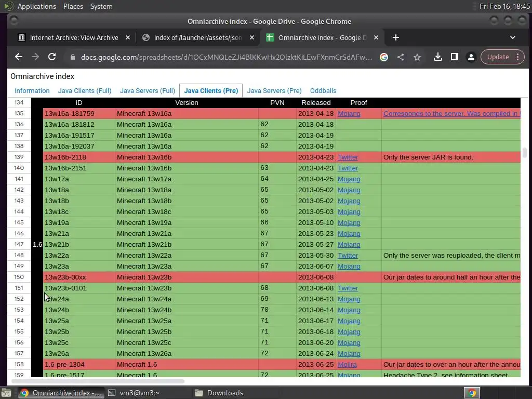Screen dimensions: 532x399
Task: Click Omniarchive index taskbar entry
Action: point(61,393)
